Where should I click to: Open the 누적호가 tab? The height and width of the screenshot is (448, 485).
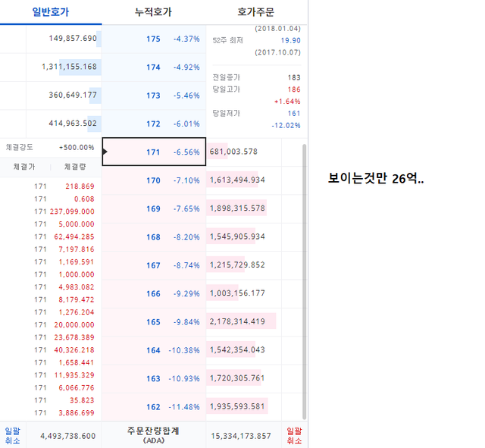(x=153, y=12)
